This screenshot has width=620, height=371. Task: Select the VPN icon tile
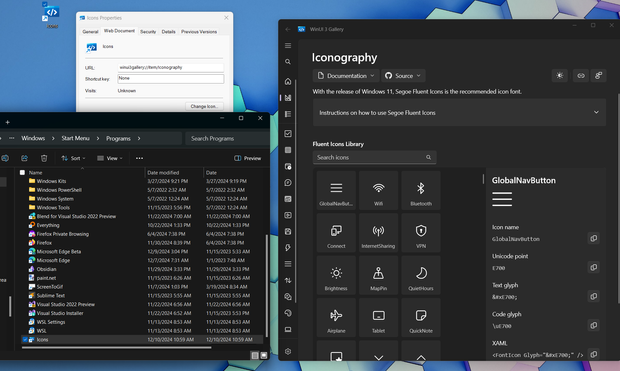coord(421,233)
